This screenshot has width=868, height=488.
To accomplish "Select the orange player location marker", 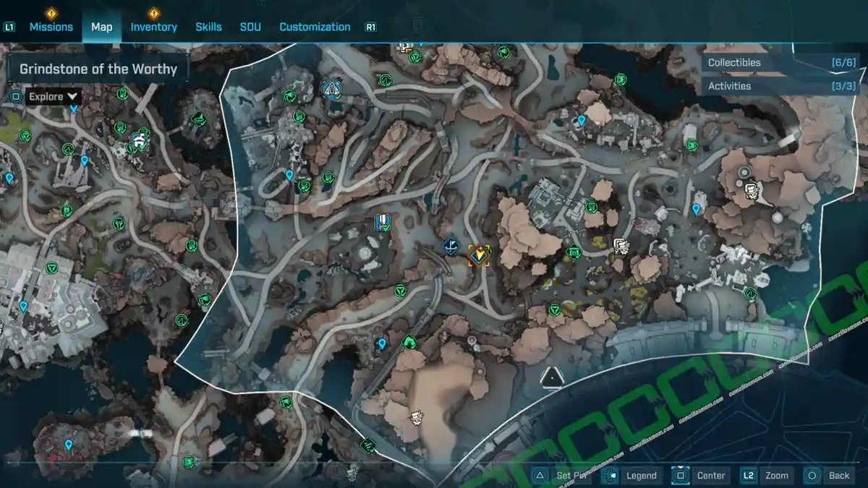I will 479,255.
